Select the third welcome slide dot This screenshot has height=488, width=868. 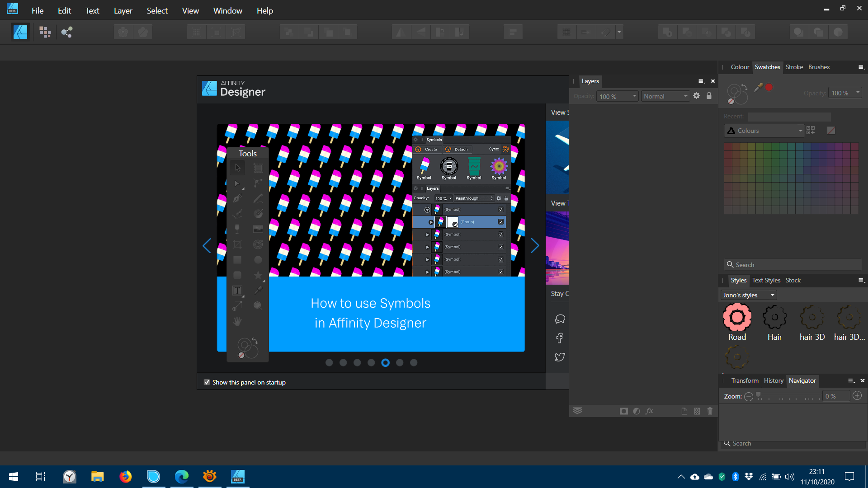[357, 363]
